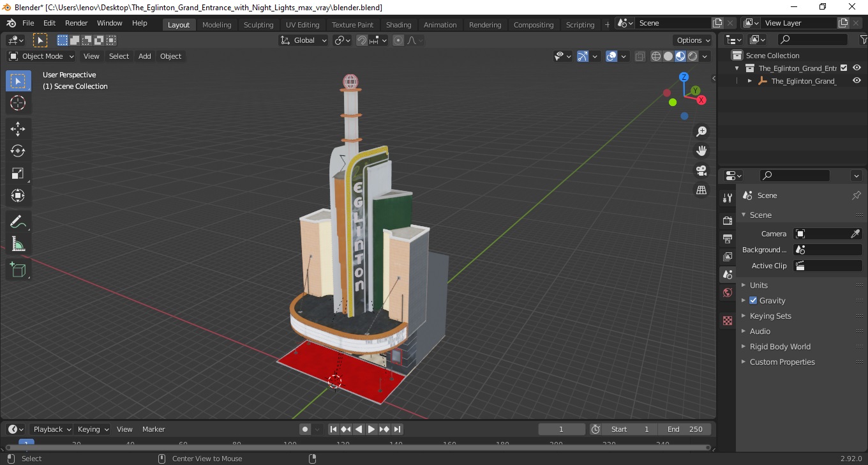Toggle timeline auto keying record button
The width and height of the screenshot is (868, 465).
(x=305, y=429)
